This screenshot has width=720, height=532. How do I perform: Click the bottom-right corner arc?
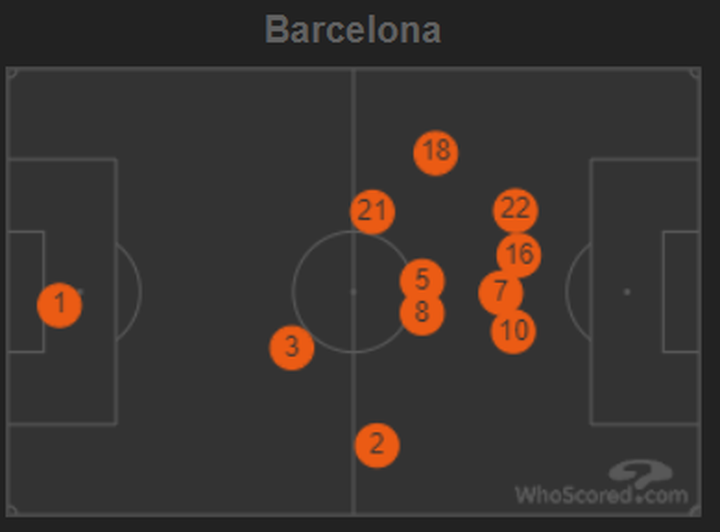tap(695, 510)
